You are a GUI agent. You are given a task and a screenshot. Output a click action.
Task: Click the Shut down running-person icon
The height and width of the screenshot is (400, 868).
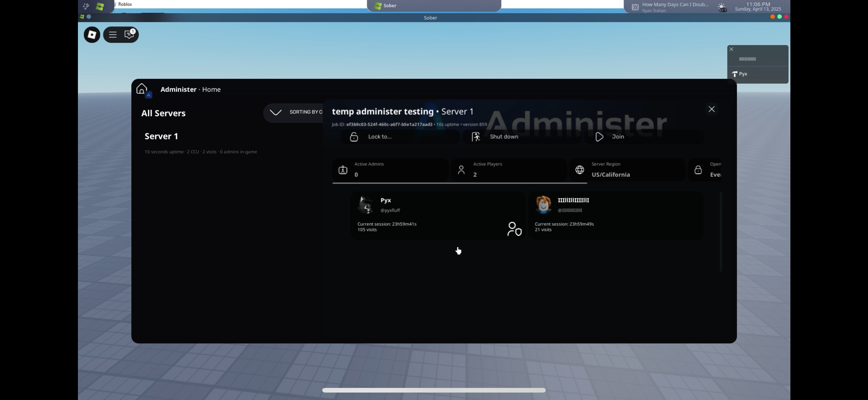click(476, 137)
